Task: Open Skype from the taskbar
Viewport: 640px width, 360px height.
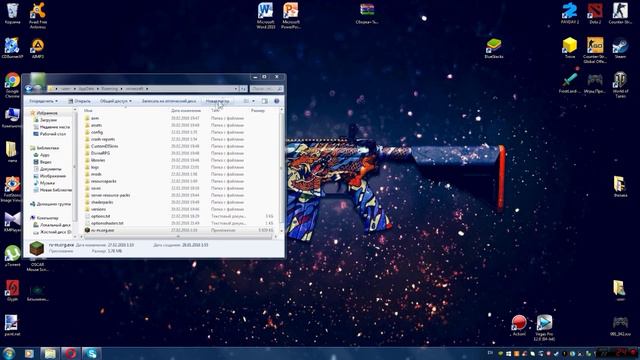Action: pos(91,353)
